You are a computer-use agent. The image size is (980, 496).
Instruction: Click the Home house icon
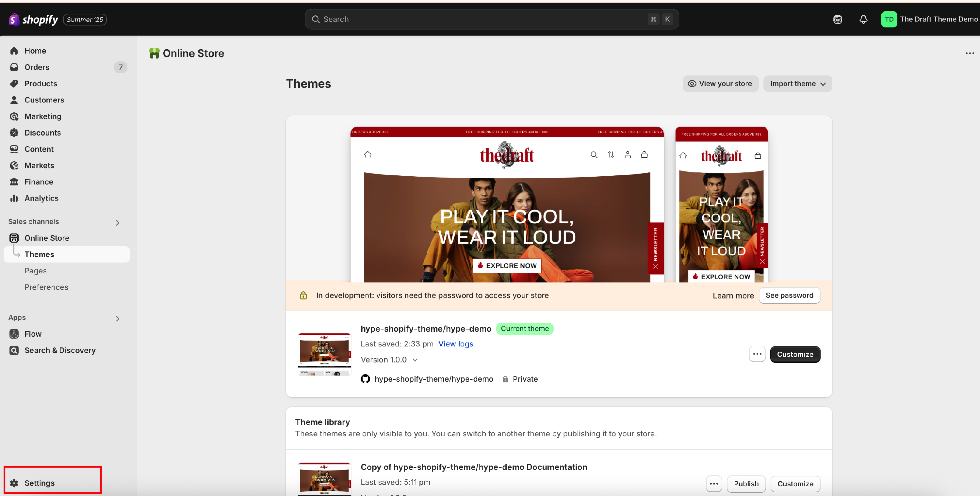click(x=14, y=51)
